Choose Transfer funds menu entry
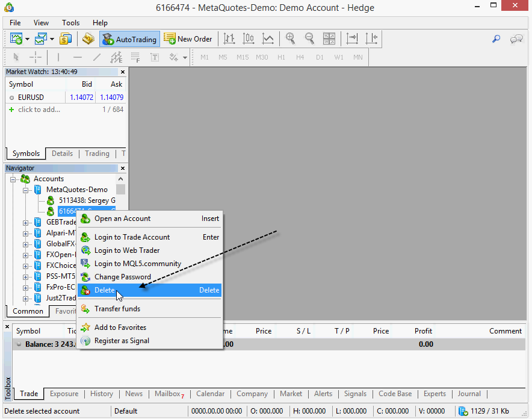 [150, 309]
